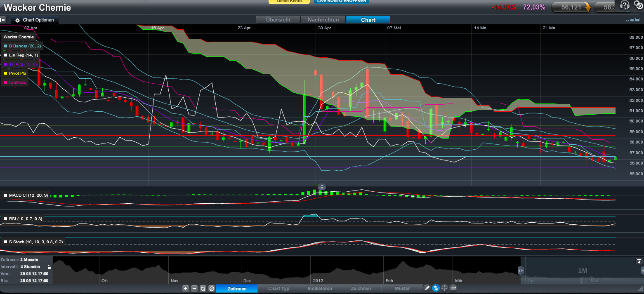Click the collapse left arrow icon
This screenshot has height=294, width=644.
(x=3, y=20)
